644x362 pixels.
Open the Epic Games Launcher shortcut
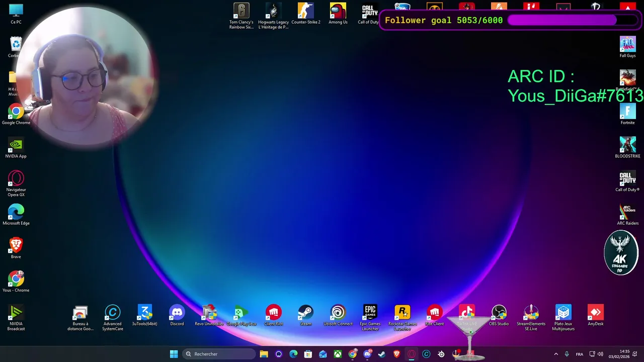pyautogui.click(x=370, y=318)
